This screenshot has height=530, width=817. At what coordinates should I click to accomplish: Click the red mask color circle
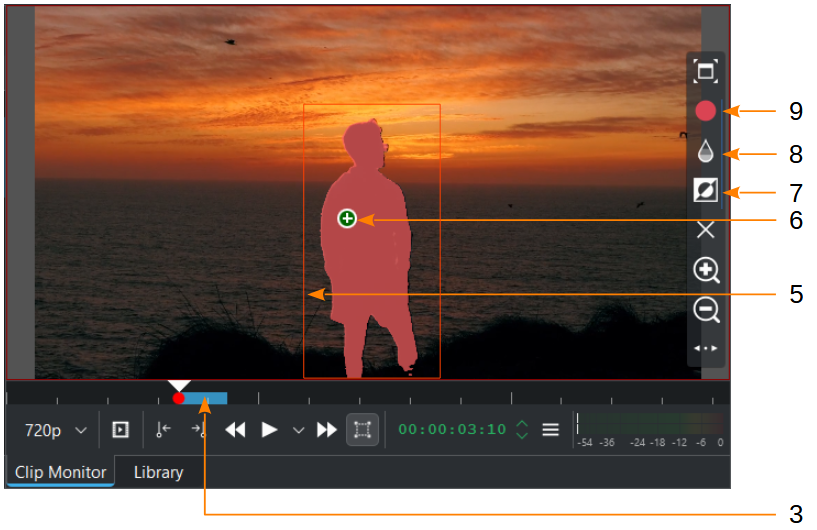point(706,111)
